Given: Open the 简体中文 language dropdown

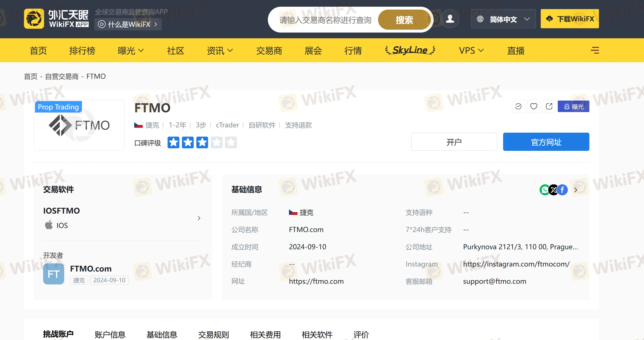Looking at the screenshot, I should tap(503, 19).
